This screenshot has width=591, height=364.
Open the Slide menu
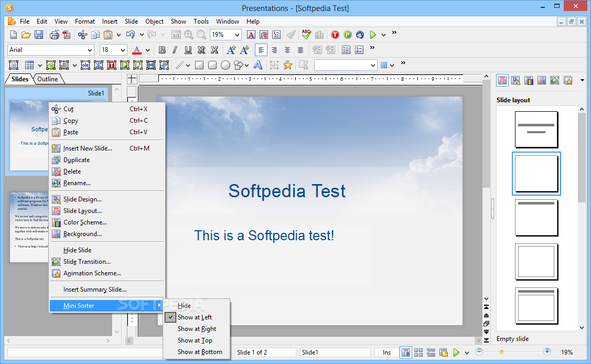pyautogui.click(x=131, y=22)
